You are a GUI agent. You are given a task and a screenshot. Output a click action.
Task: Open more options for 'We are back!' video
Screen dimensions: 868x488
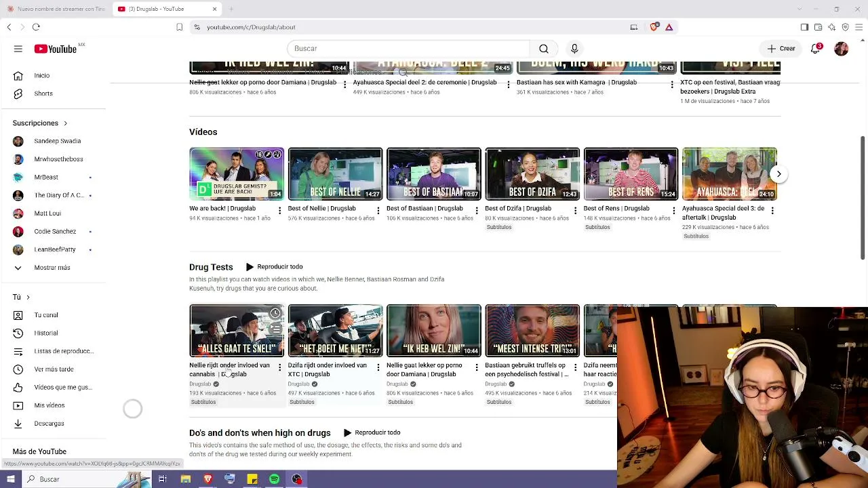[x=279, y=211]
